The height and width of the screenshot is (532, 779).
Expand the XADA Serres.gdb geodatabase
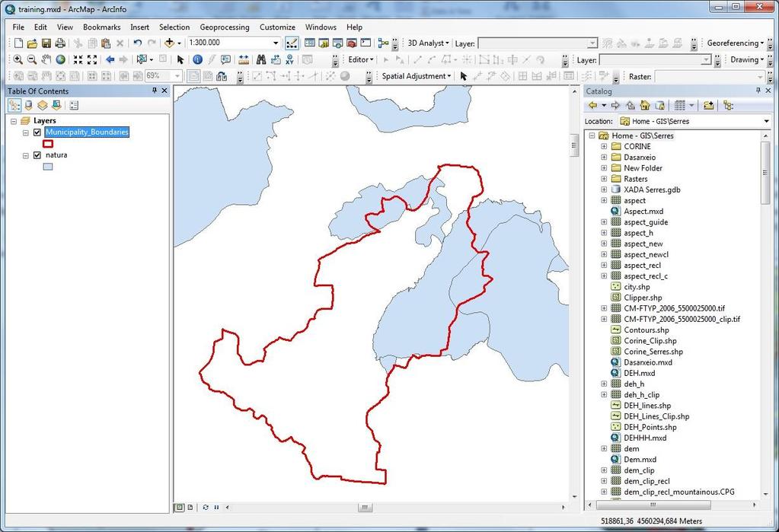tap(604, 190)
